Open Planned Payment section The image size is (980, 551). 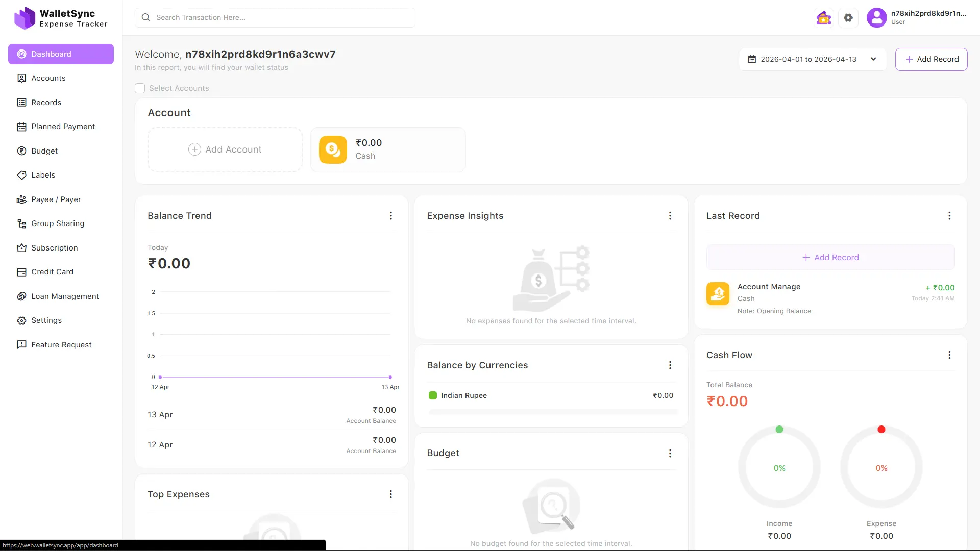(x=61, y=127)
